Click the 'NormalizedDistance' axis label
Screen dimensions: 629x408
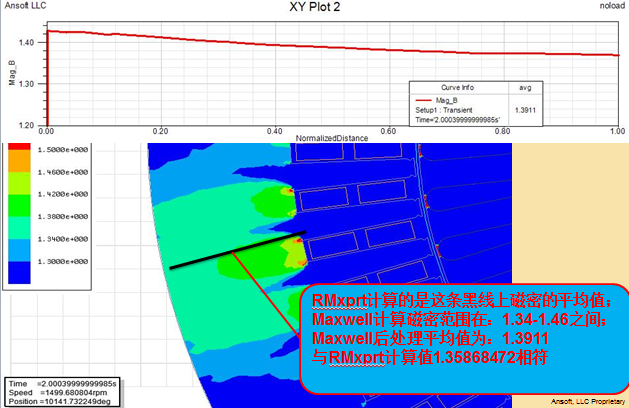point(332,138)
